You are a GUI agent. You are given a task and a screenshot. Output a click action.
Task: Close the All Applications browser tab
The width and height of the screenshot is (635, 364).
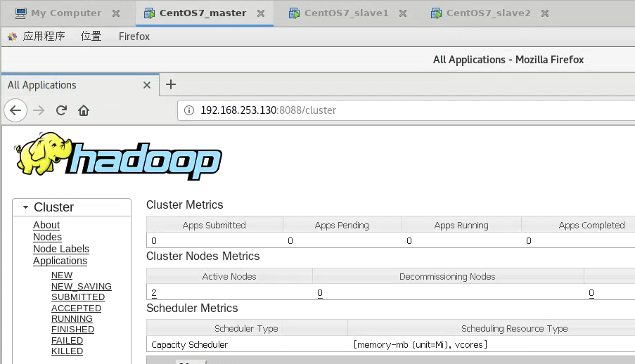tap(147, 85)
